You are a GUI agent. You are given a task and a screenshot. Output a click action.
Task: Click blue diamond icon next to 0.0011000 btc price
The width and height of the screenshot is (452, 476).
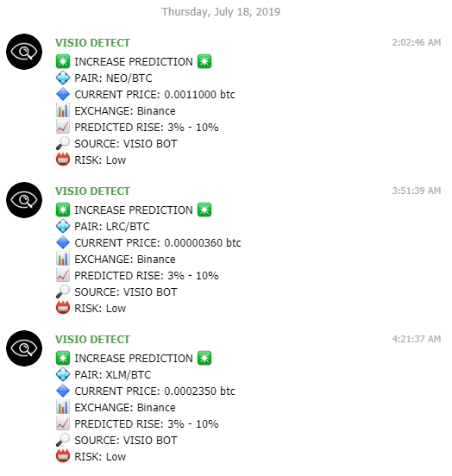tap(63, 94)
